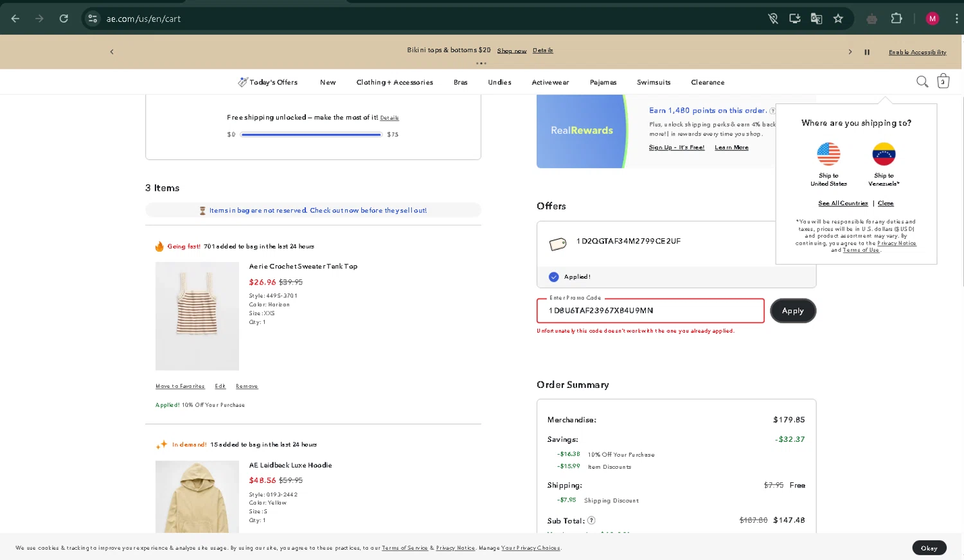Reload the page with the refresh icon
Screen dimensions: 964x560
pyautogui.click(x=64, y=19)
